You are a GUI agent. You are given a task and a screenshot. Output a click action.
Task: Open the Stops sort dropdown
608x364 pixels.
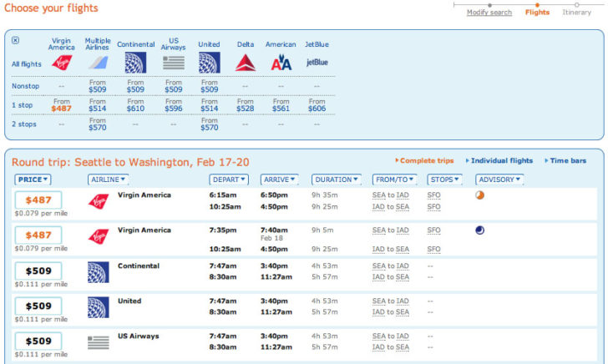click(444, 179)
